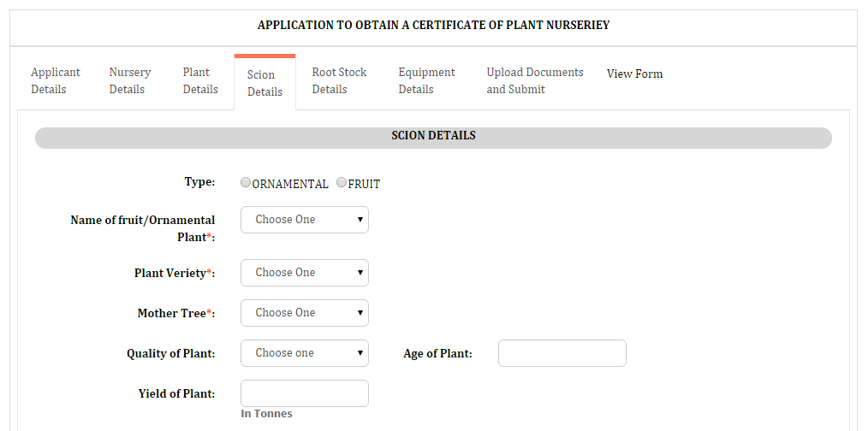Open the Equipment Details tab
This screenshot has width=868, height=431.
pos(427,80)
